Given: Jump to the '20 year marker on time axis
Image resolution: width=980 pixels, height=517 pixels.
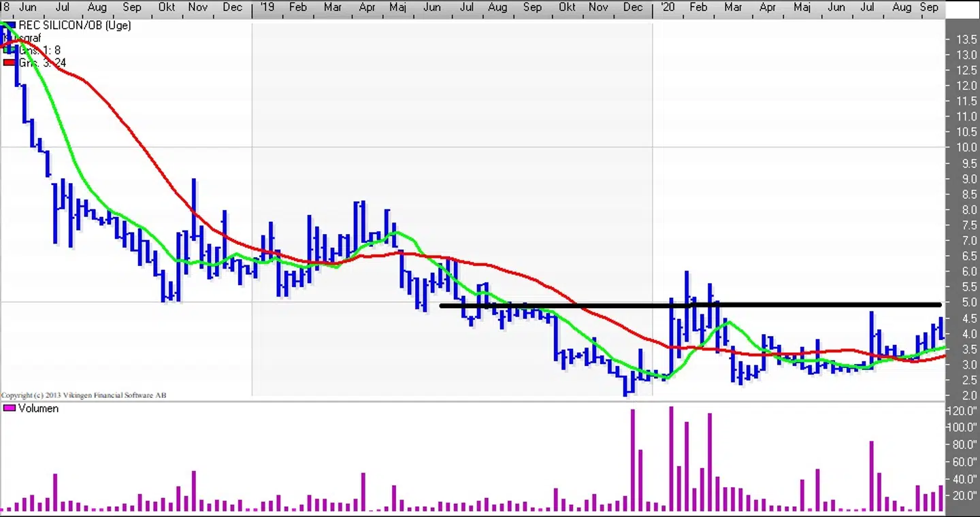Looking at the screenshot, I should pyautogui.click(x=668, y=7).
